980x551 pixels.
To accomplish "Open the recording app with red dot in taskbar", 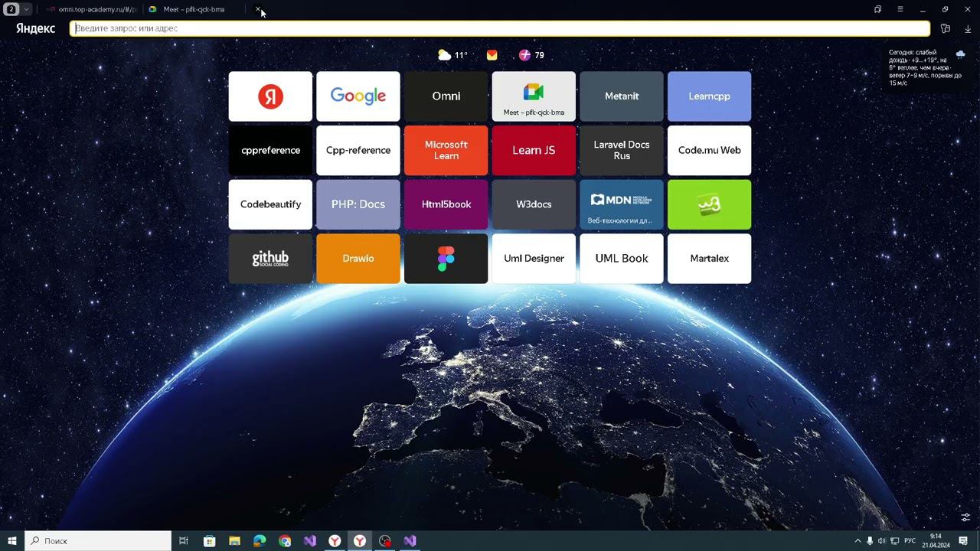I will (x=385, y=541).
